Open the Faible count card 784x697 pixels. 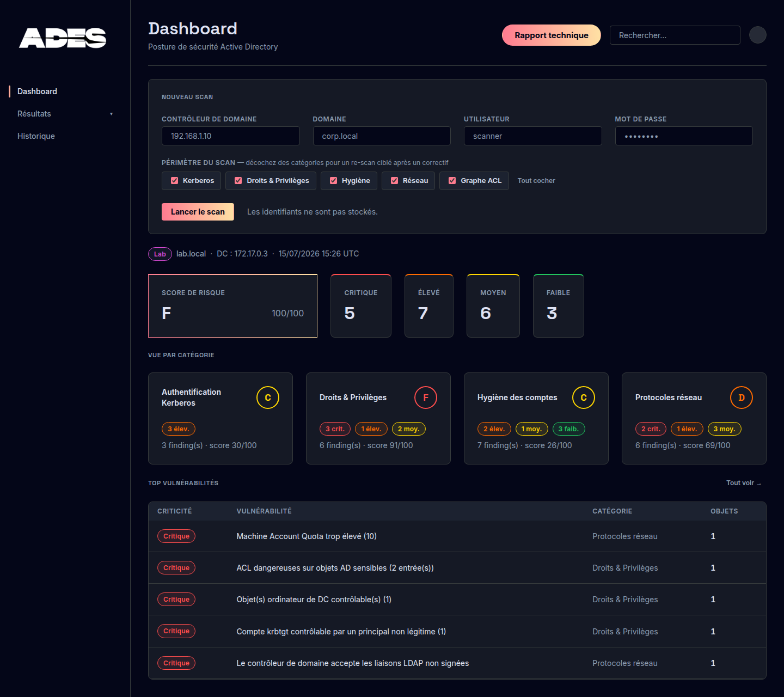point(559,306)
